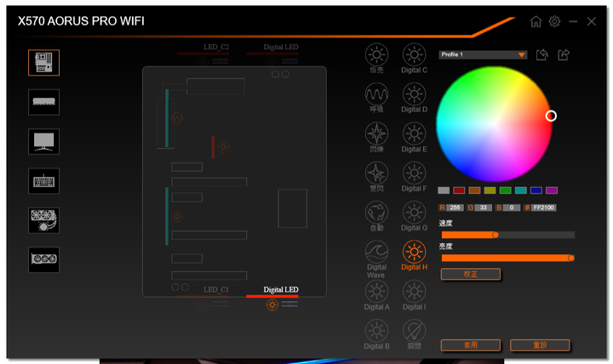Pick the green preset color swatch

(x=505, y=191)
